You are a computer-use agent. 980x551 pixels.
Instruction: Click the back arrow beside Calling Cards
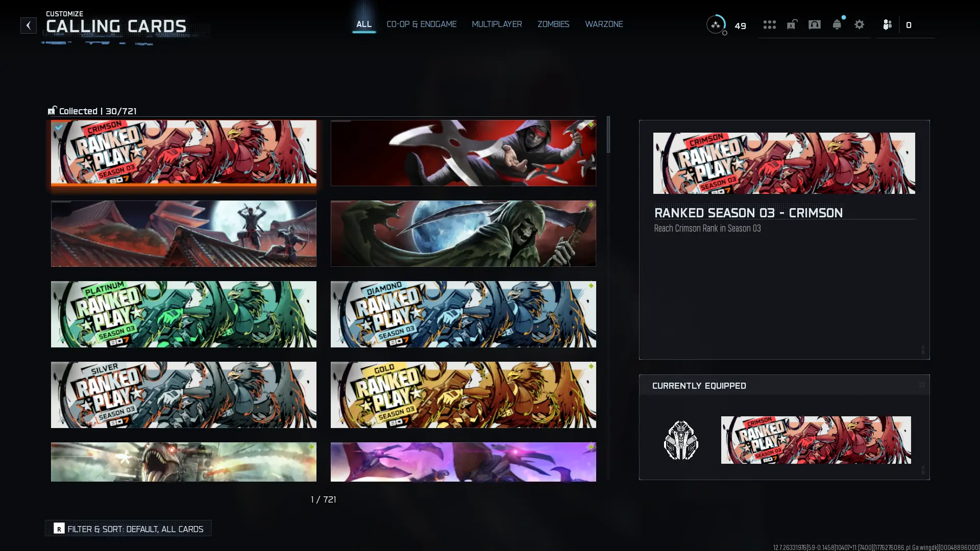29,25
